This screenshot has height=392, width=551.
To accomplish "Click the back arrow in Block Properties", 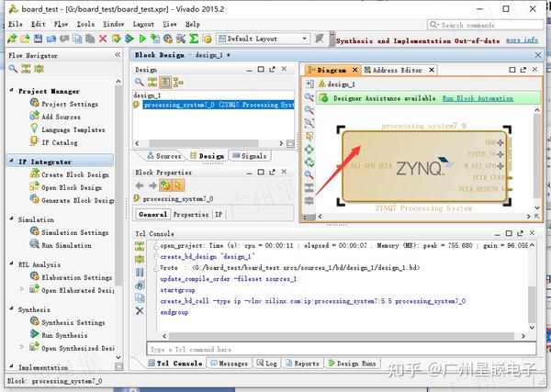I will tap(140, 185).
